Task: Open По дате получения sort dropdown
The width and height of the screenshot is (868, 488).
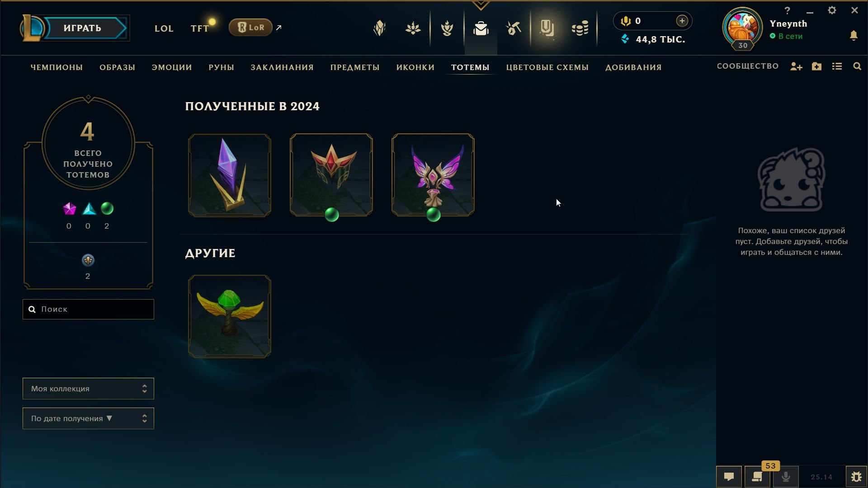Action: point(88,418)
